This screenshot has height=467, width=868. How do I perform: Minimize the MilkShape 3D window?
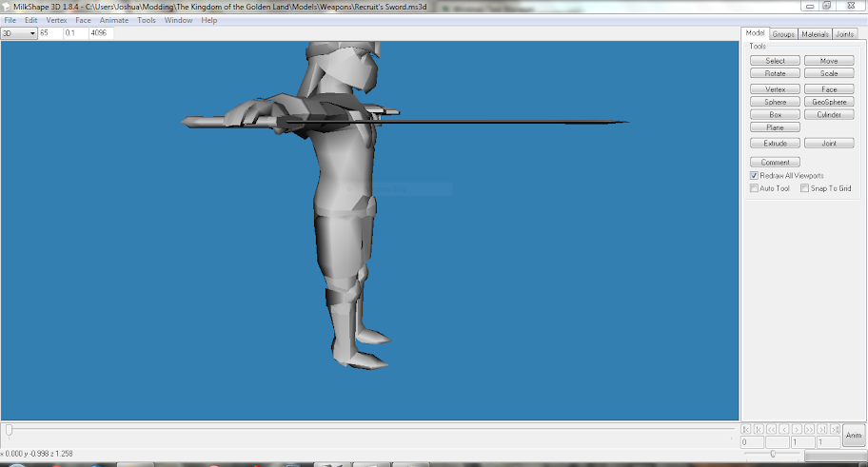[x=810, y=6]
